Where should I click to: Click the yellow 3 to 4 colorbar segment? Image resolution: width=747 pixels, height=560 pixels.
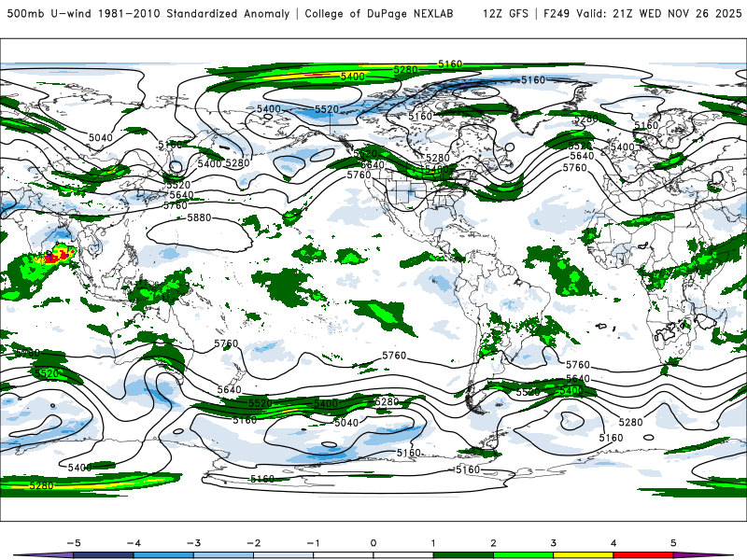pos(583,555)
